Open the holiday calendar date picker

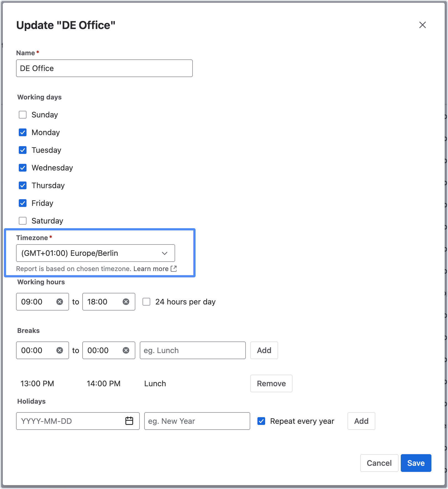pyautogui.click(x=129, y=421)
